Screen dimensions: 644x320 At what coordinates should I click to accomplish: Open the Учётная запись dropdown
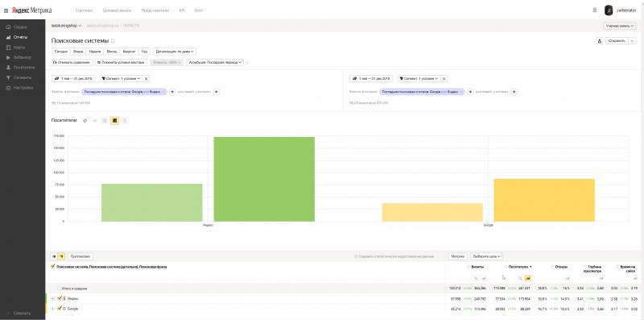click(619, 26)
